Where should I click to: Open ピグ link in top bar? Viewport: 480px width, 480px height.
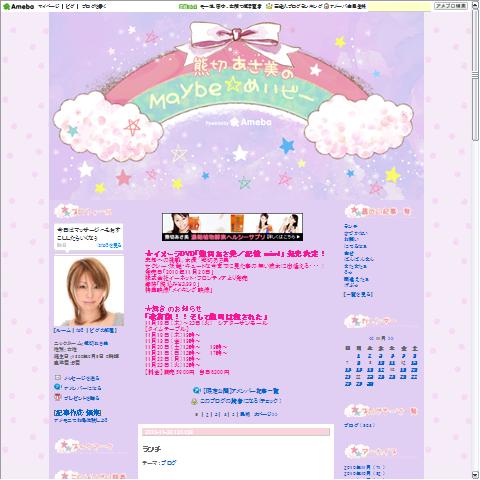coord(70,6)
